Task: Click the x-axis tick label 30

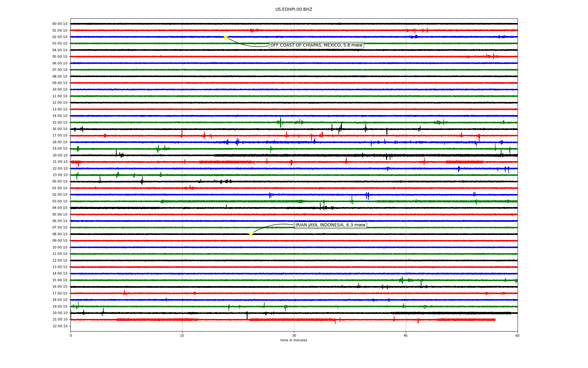Action: 294,335
